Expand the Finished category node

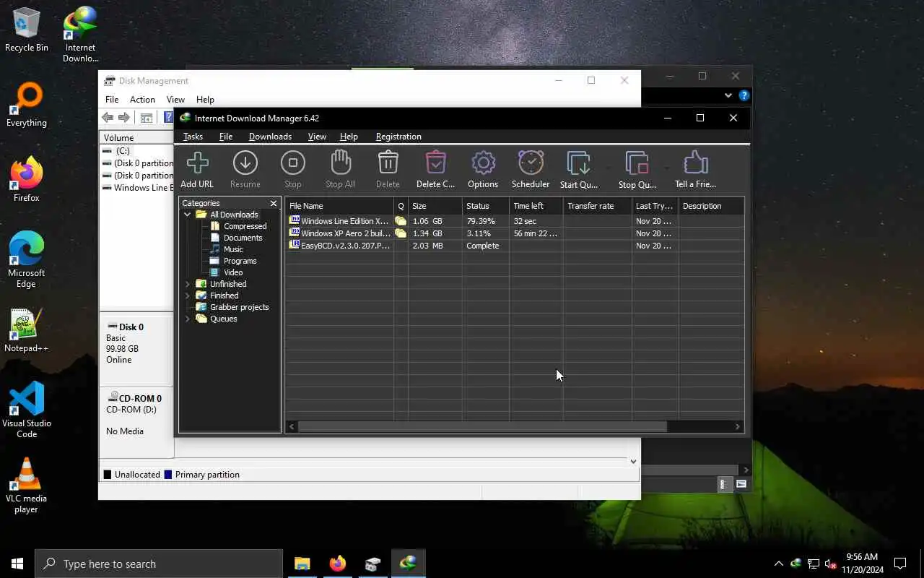tap(187, 296)
